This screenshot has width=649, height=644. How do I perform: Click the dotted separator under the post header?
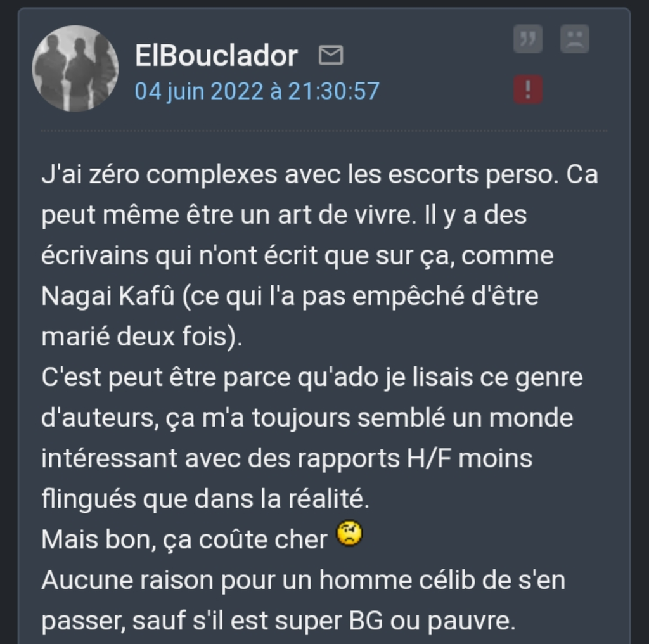(324, 131)
